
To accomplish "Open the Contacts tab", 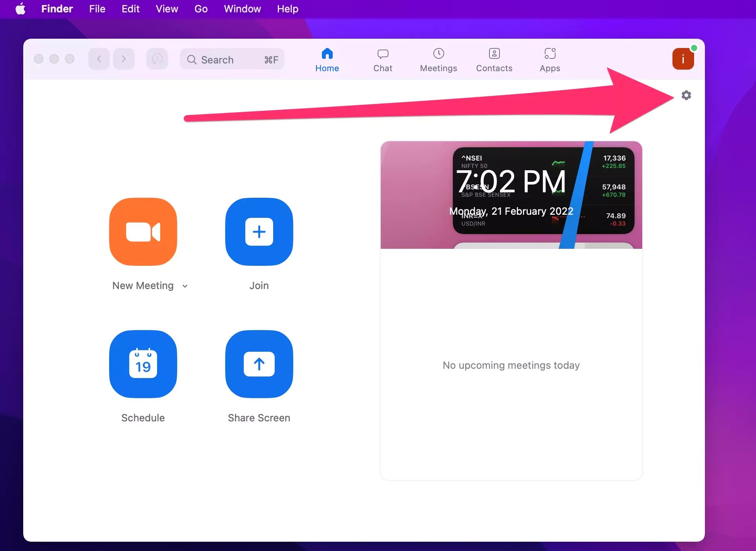I will 494,59.
